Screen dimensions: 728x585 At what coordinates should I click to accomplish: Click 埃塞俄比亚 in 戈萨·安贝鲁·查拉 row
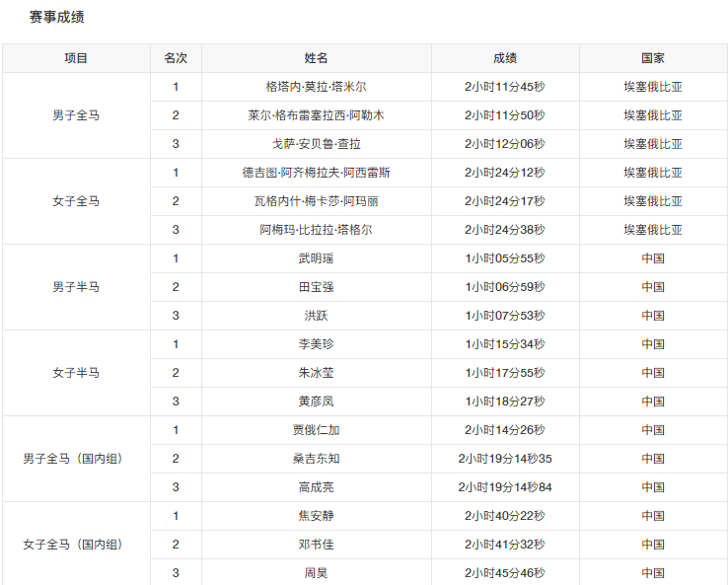pyautogui.click(x=653, y=144)
